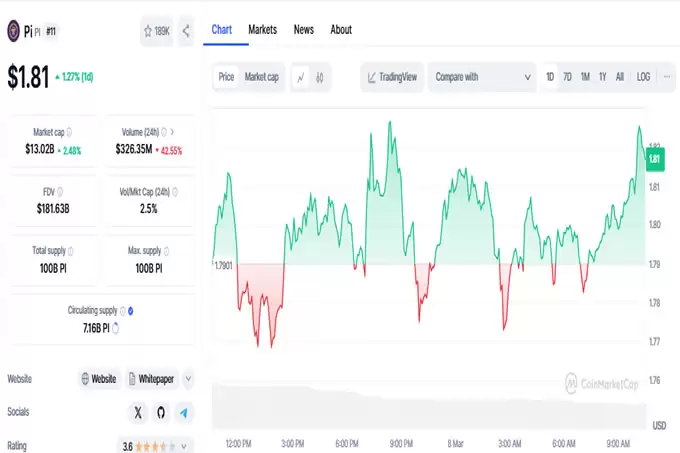Viewport: 680px width, 453px height.
Task: Toggle LOG scale on the chart
Action: coord(643,77)
